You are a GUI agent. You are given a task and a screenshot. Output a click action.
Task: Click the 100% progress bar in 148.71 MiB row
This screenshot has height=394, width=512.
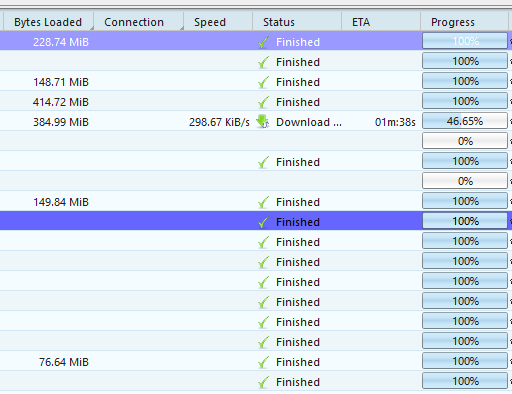click(465, 81)
